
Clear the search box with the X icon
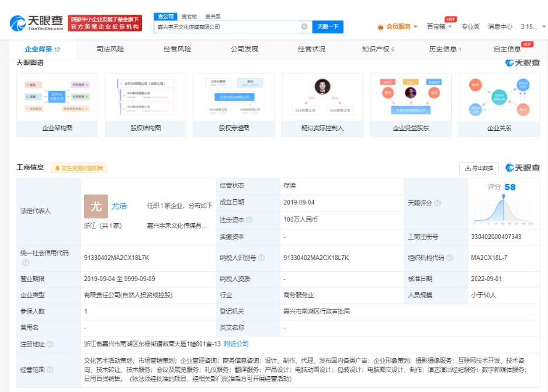(304, 26)
